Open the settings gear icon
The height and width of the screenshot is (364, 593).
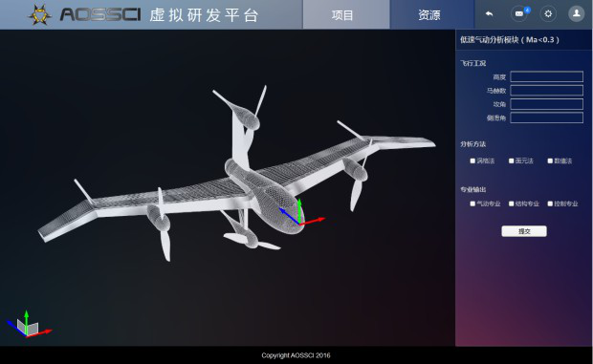[548, 14]
